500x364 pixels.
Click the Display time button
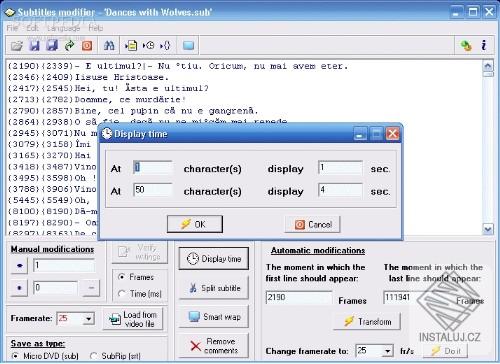click(214, 258)
